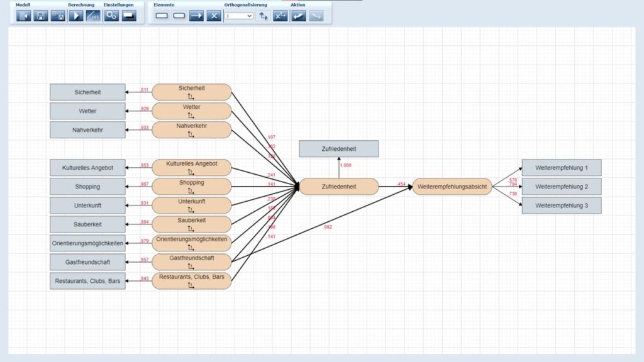644x362 pixels.
Task: Click the export-model icon right of the floppy disk
Action: 58,16
